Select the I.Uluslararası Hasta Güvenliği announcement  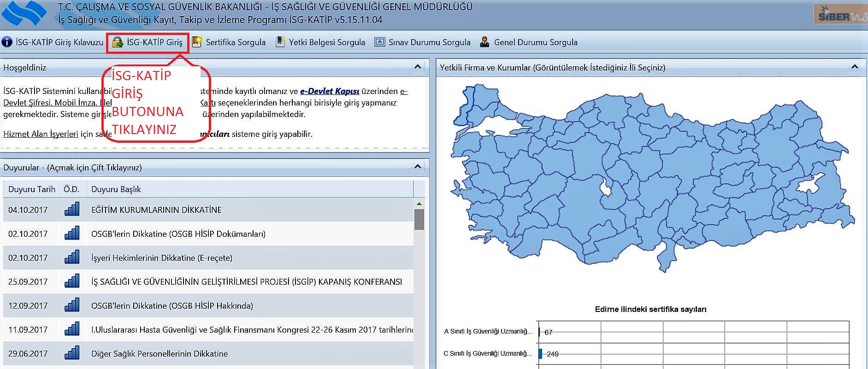(252, 330)
